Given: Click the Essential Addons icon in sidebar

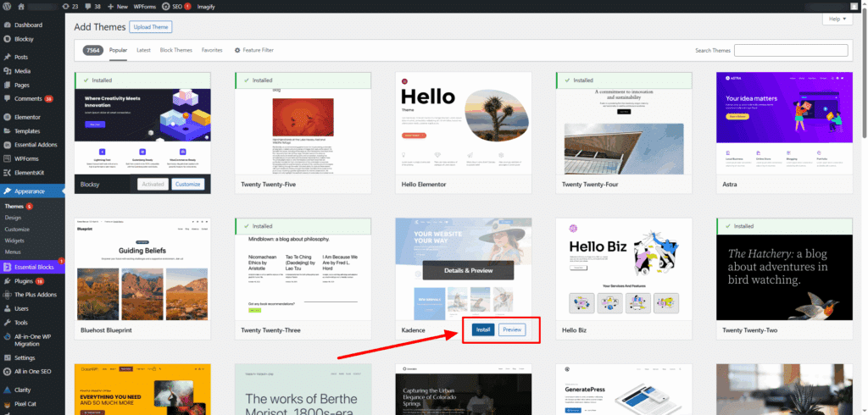Looking at the screenshot, I should (x=7, y=145).
